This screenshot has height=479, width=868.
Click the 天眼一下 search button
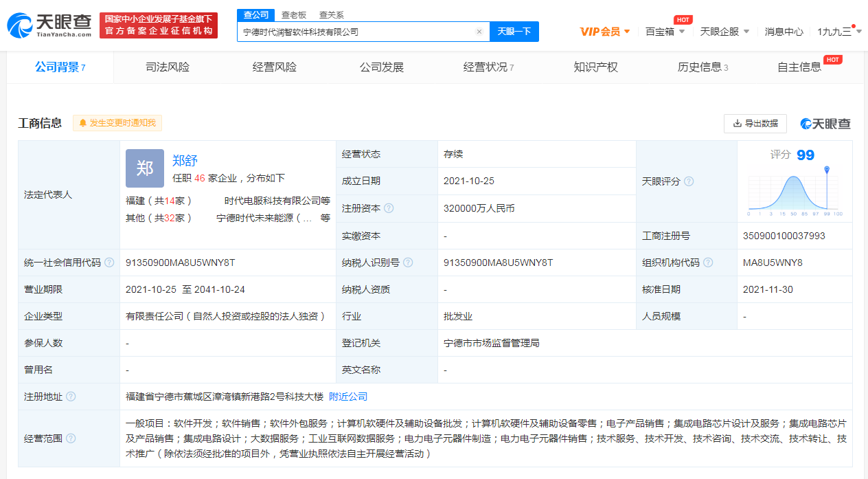[x=514, y=32]
